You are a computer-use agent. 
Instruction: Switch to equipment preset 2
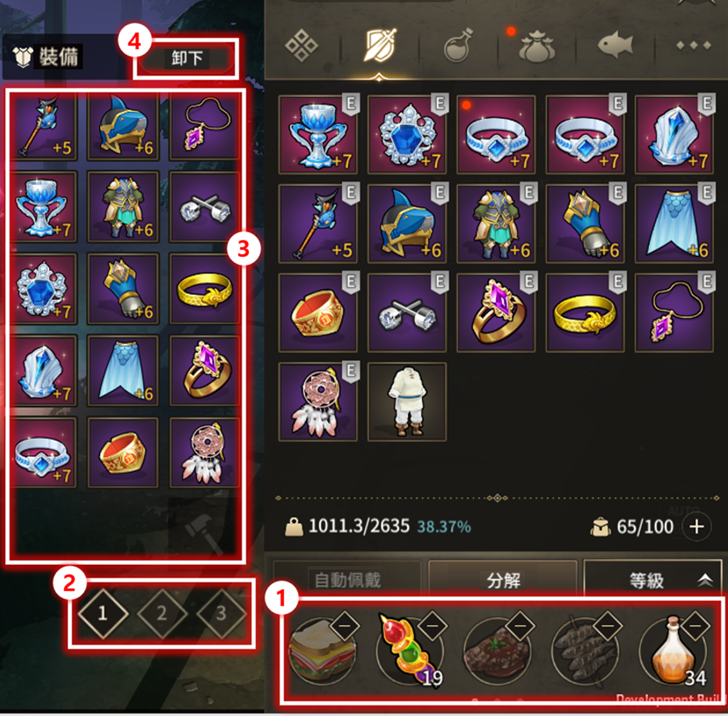tap(162, 613)
